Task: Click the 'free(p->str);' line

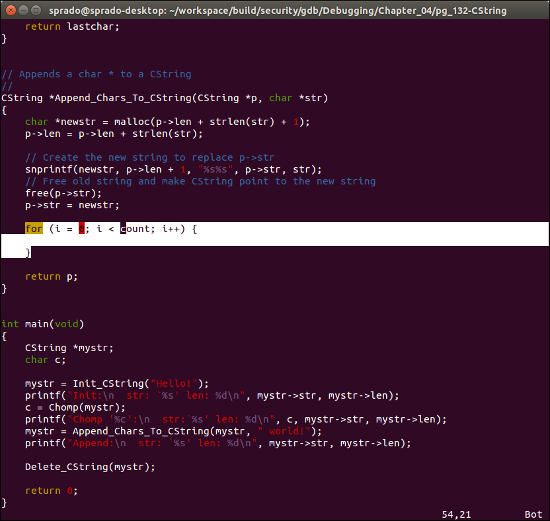Action: tap(63, 193)
